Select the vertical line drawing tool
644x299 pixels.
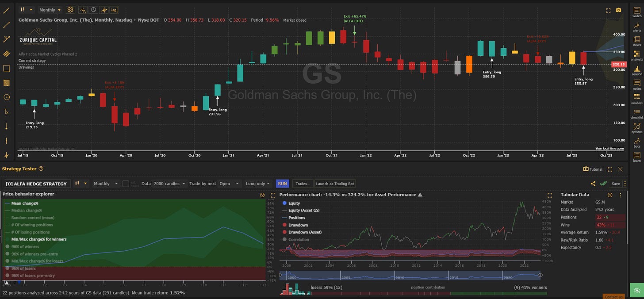(x=6, y=141)
